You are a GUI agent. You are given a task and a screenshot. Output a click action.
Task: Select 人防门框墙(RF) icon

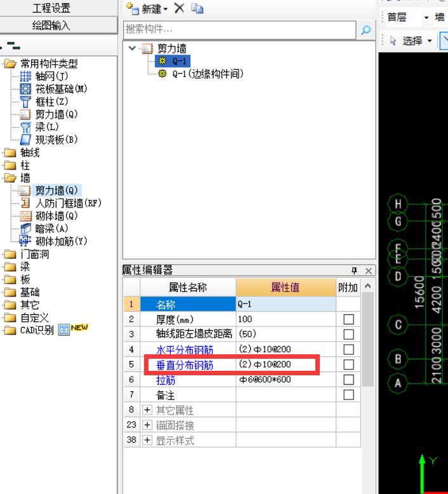click(x=25, y=203)
